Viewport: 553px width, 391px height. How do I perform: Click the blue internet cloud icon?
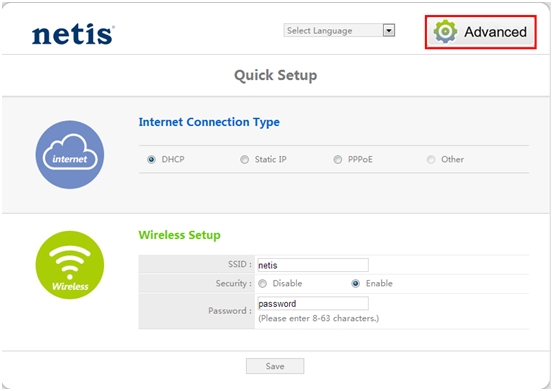(70, 155)
